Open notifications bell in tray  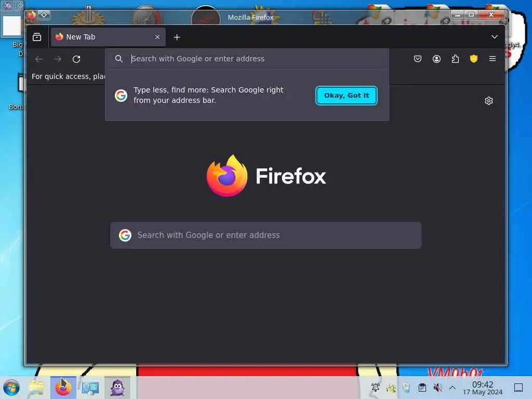pyautogui.click(x=376, y=388)
